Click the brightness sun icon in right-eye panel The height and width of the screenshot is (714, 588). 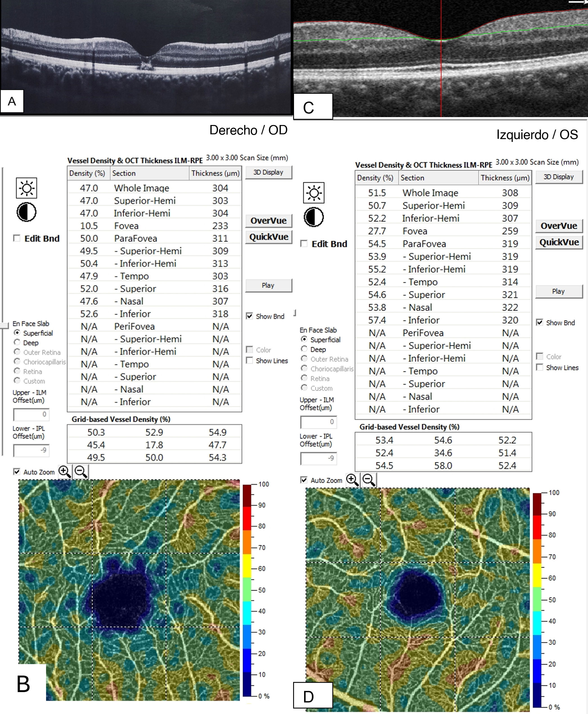pos(26,188)
